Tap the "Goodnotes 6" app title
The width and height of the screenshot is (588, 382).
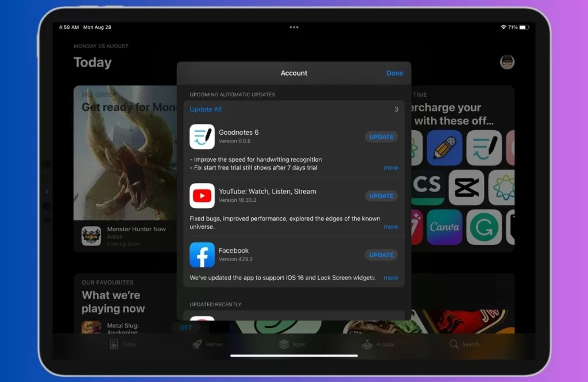238,132
